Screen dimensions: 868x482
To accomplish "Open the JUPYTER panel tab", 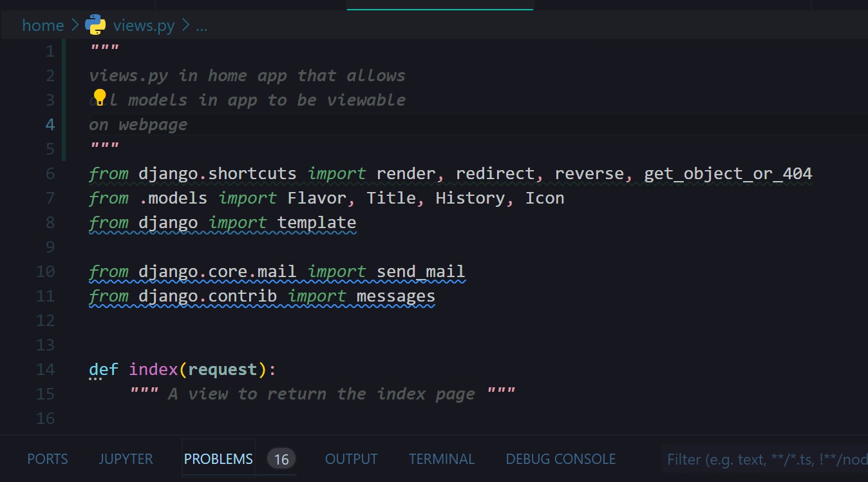I will pos(126,459).
